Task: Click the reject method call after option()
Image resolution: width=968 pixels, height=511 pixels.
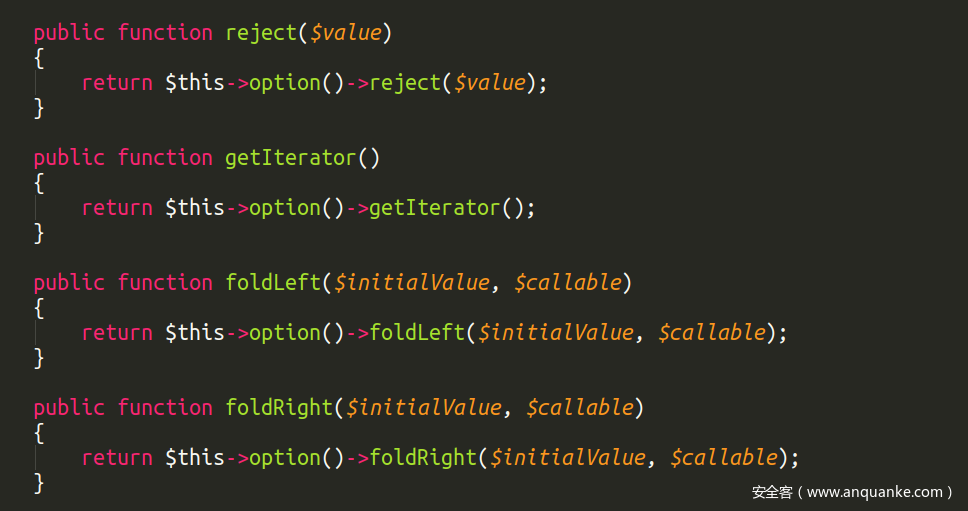Action: tap(405, 83)
